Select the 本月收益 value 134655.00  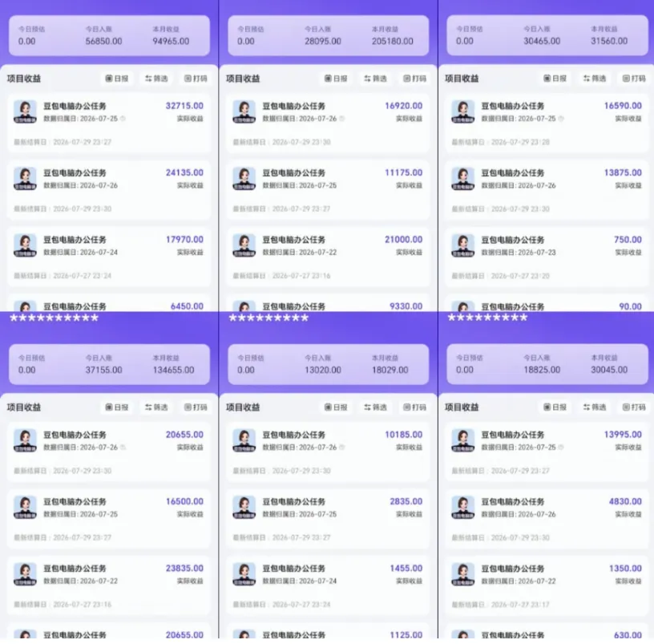[173, 371]
